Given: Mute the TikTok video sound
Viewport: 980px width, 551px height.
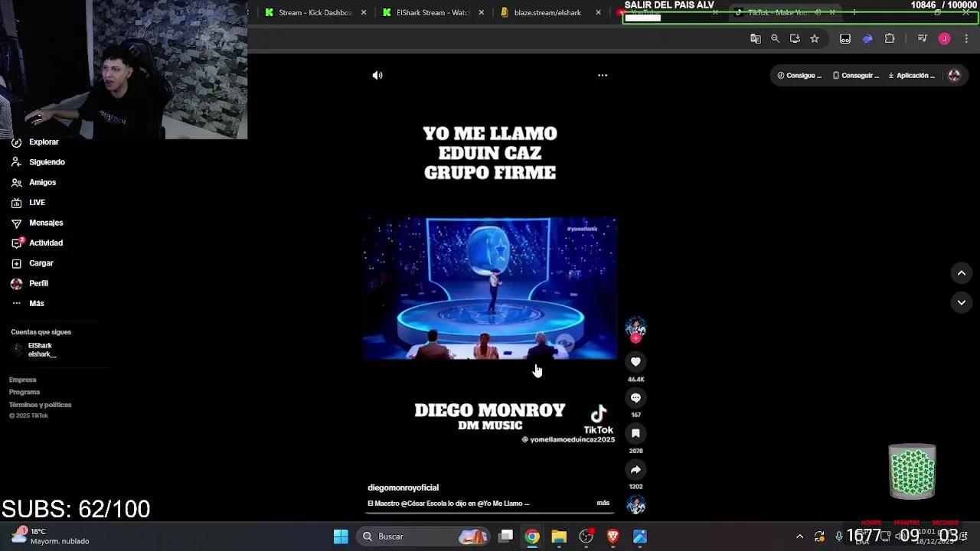Looking at the screenshot, I should coord(377,75).
